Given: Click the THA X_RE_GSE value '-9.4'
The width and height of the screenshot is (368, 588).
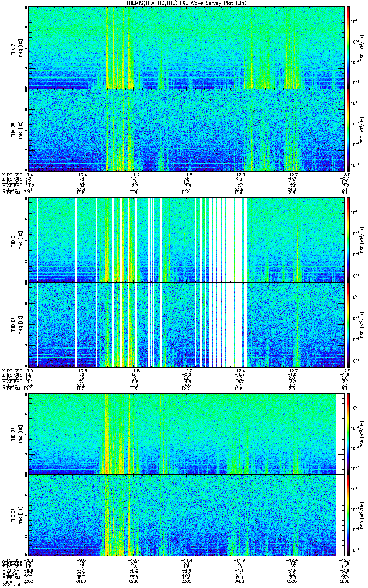Looking at the screenshot, I should [x=28, y=174].
